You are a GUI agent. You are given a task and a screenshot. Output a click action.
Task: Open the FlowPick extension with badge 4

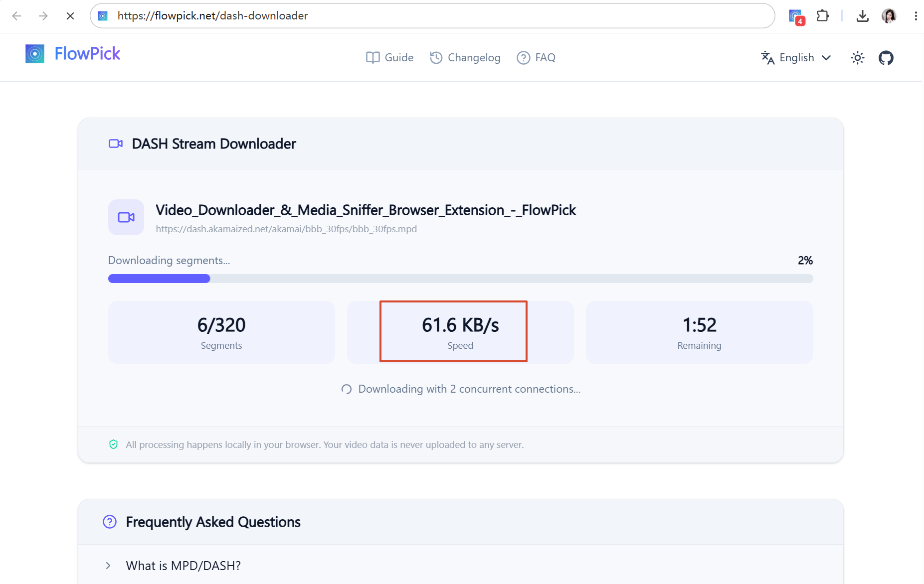click(x=796, y=16)
